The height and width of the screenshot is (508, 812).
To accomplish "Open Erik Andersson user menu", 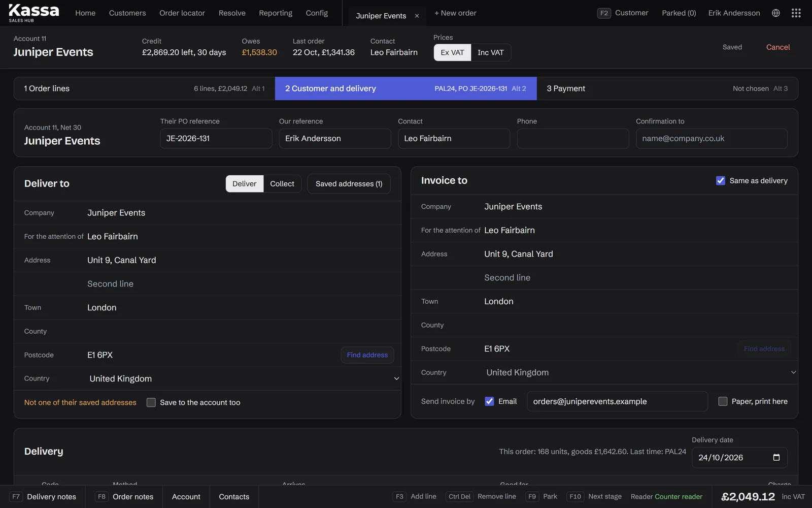I will tap(734, 13).
